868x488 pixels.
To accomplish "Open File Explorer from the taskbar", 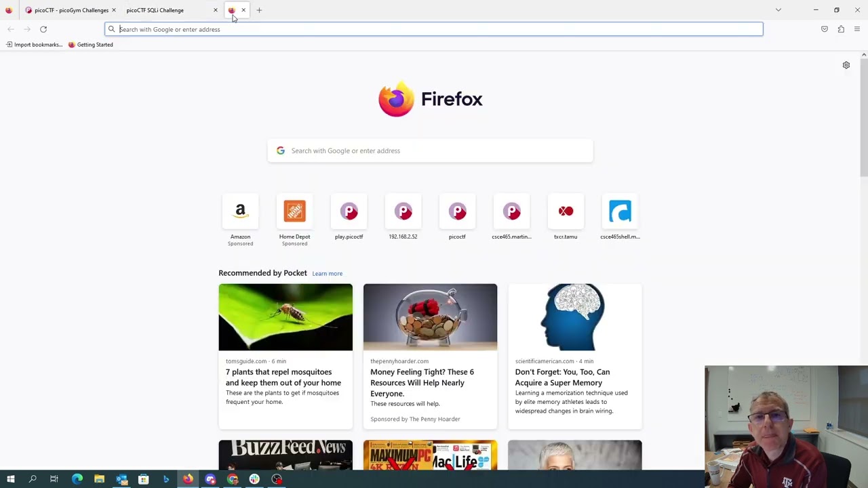I will [99, 479].
